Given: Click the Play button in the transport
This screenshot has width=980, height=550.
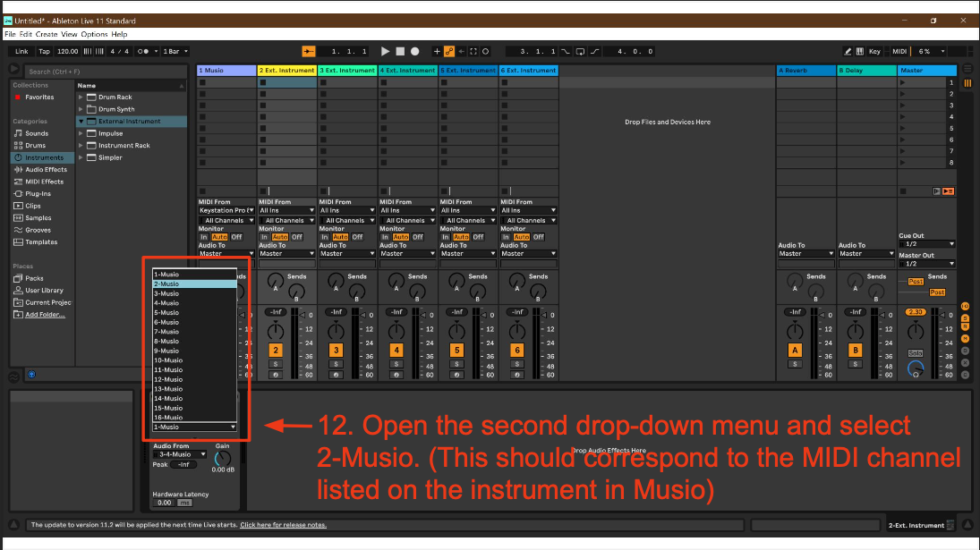Looking at the screenshot, I should tap(385, 51).
